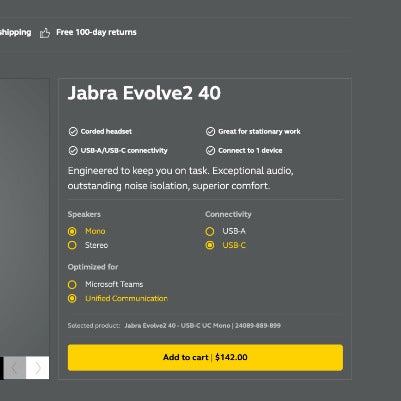
Task: Click checkmark icon beside USB-A/USB-C connectivity
Action: 73,151
